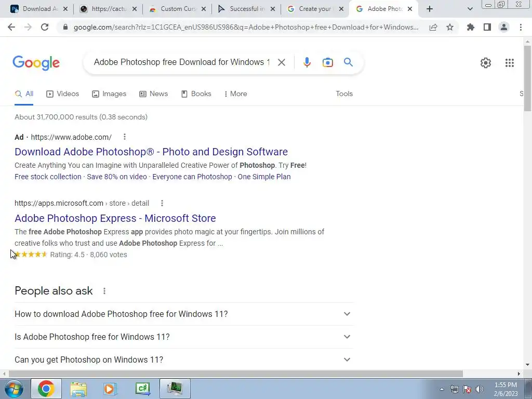This screenshot has width=532, height=399.
Task: Open the 'Free stock collection' sitelink
Action: pos(48,177)
